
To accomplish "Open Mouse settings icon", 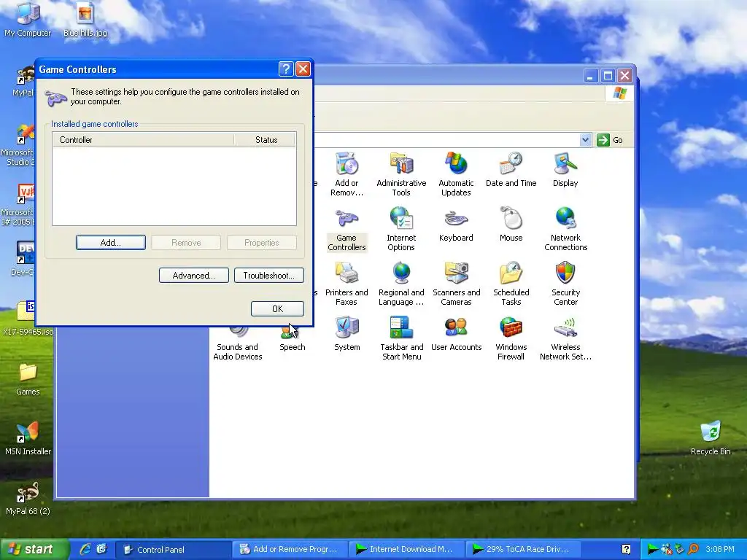I will [511, 224].
